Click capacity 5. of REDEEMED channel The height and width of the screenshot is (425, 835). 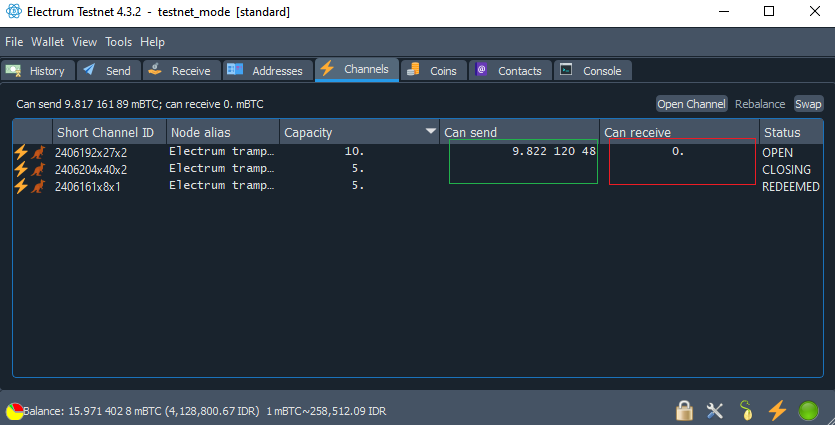(358, 185)
